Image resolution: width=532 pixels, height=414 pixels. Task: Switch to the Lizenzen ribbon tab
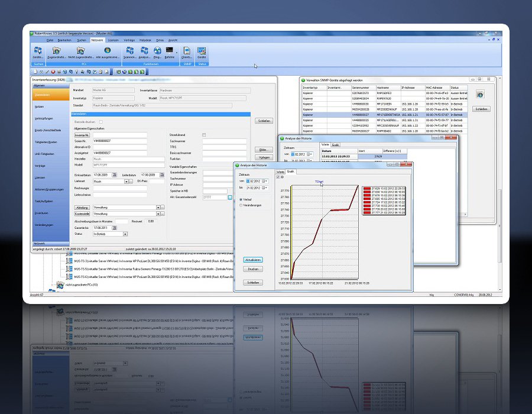[x=113, y=40]
